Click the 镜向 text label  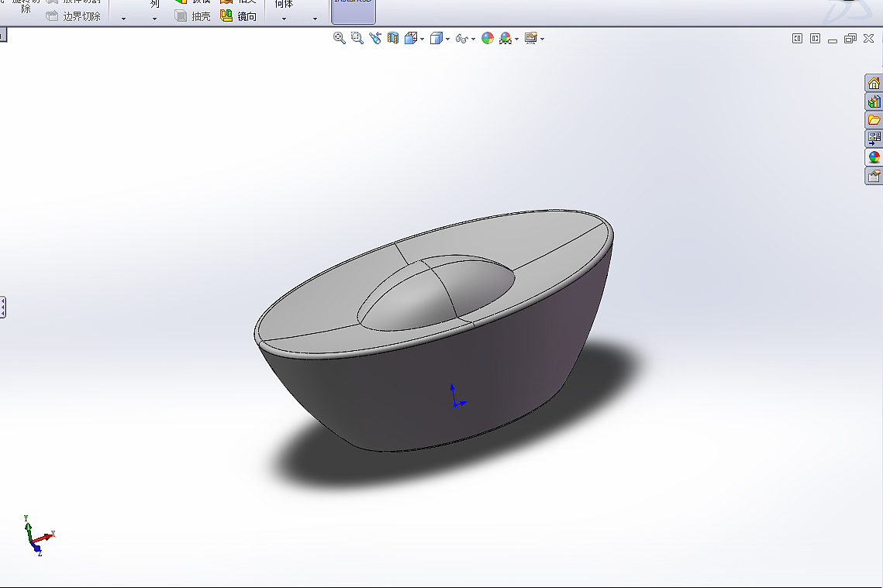point(247,16)
